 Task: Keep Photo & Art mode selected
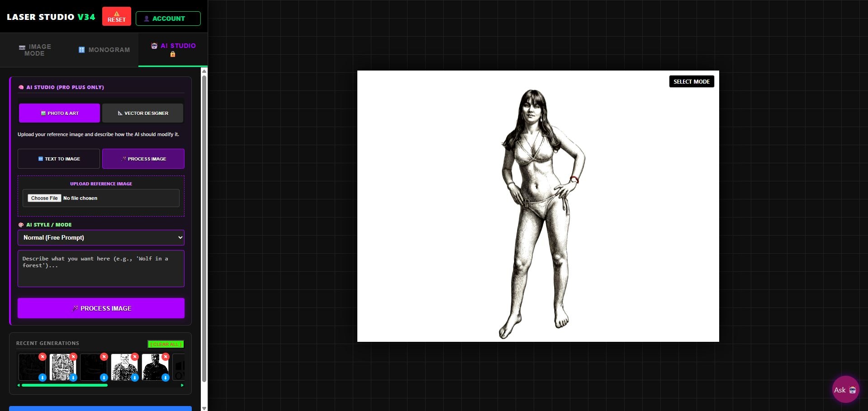[x=59, y=113]
